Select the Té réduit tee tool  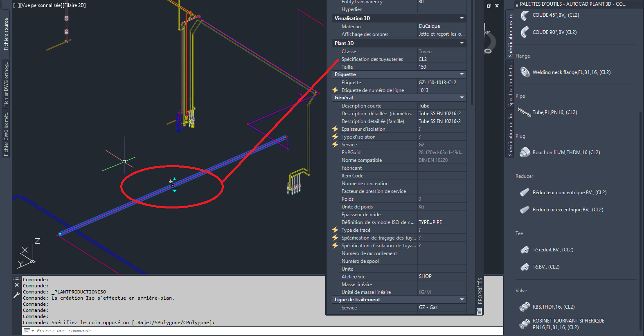coord(546,250)
